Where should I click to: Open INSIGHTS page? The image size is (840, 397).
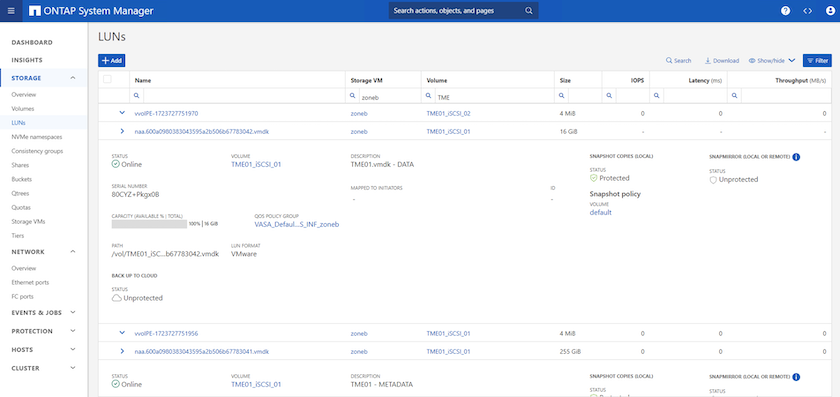coord(27,60)
